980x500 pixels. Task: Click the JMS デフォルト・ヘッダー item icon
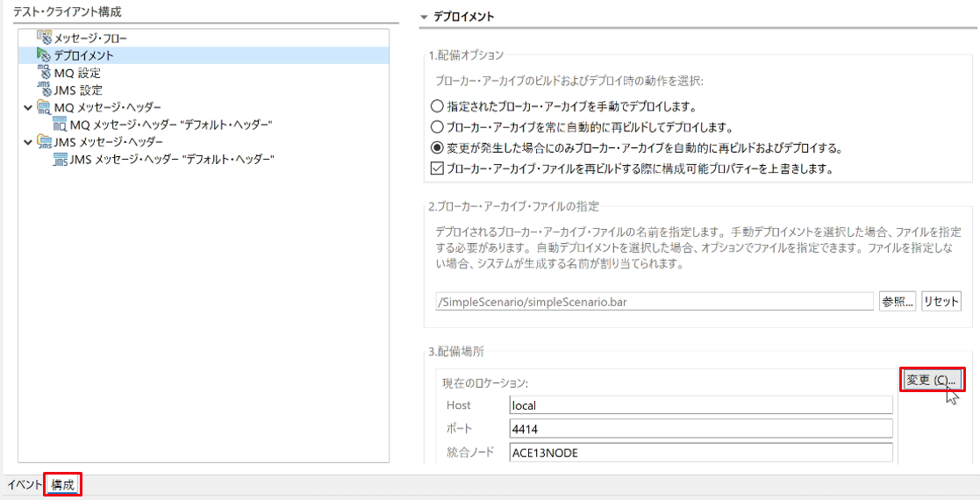tap(60, 160)
